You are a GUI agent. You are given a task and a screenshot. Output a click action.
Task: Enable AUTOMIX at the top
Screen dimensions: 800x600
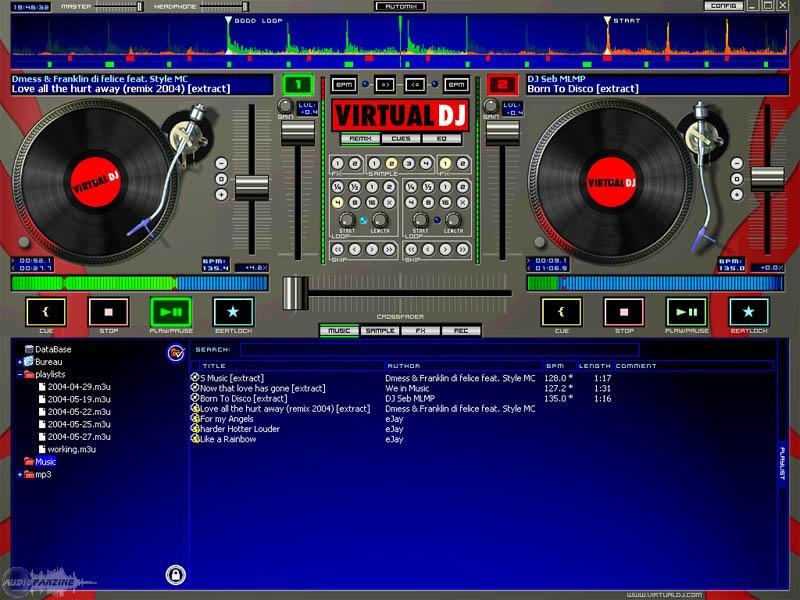coord(401,7)
